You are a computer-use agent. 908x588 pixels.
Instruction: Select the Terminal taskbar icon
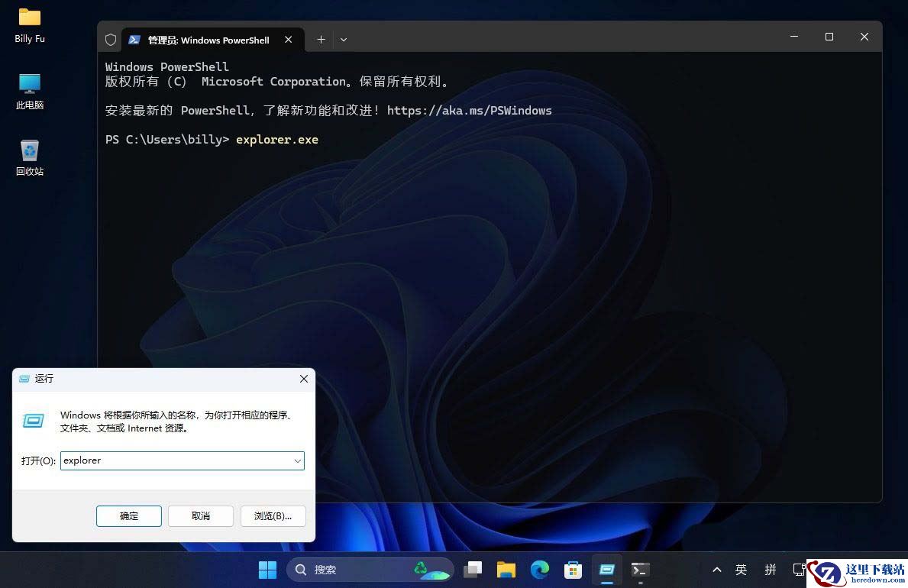[640, 570]
